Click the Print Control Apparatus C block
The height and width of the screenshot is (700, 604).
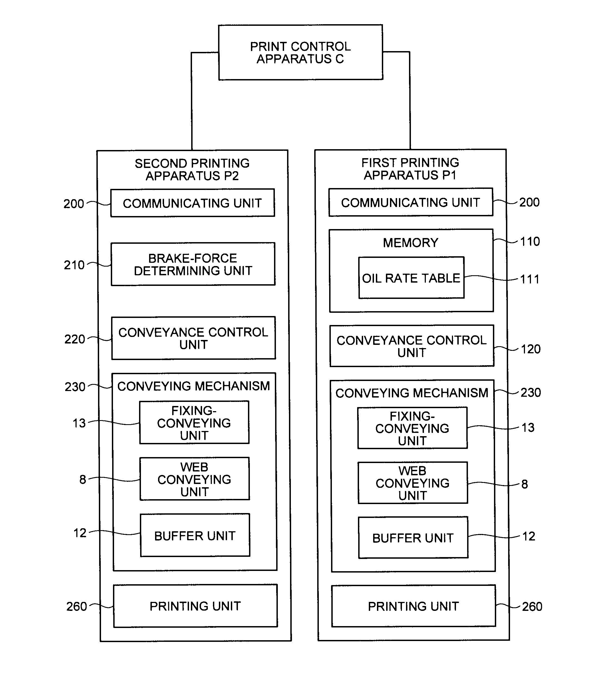pyautogui.click(x=301, y=40)
